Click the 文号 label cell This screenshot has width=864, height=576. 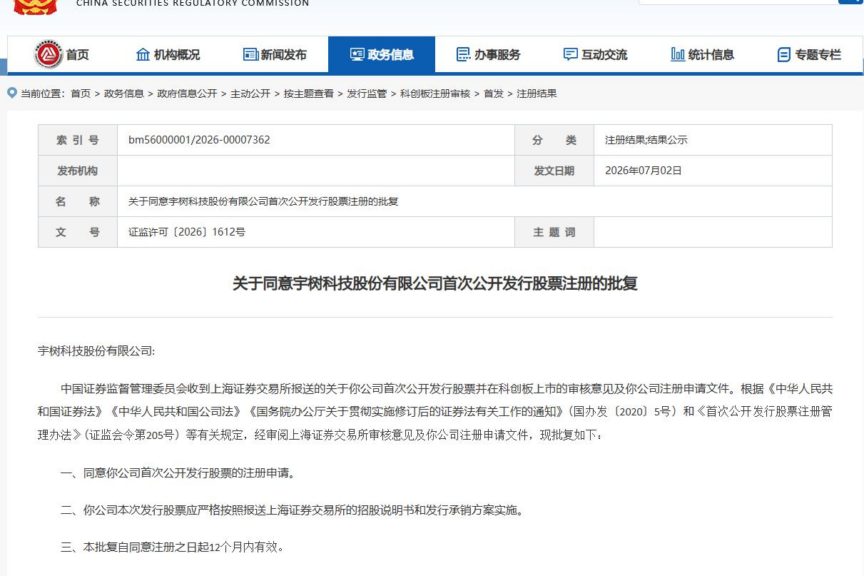[78, 232]
